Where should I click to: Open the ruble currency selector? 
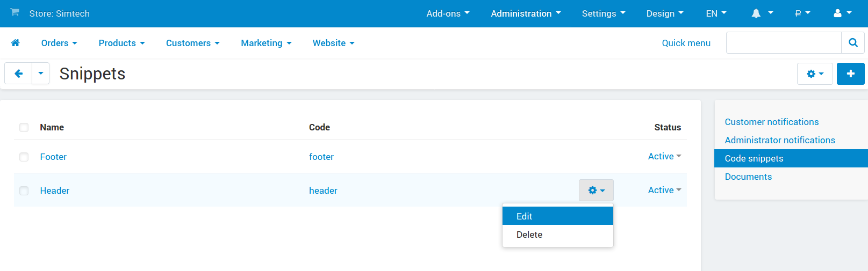(x=802, y=13)
